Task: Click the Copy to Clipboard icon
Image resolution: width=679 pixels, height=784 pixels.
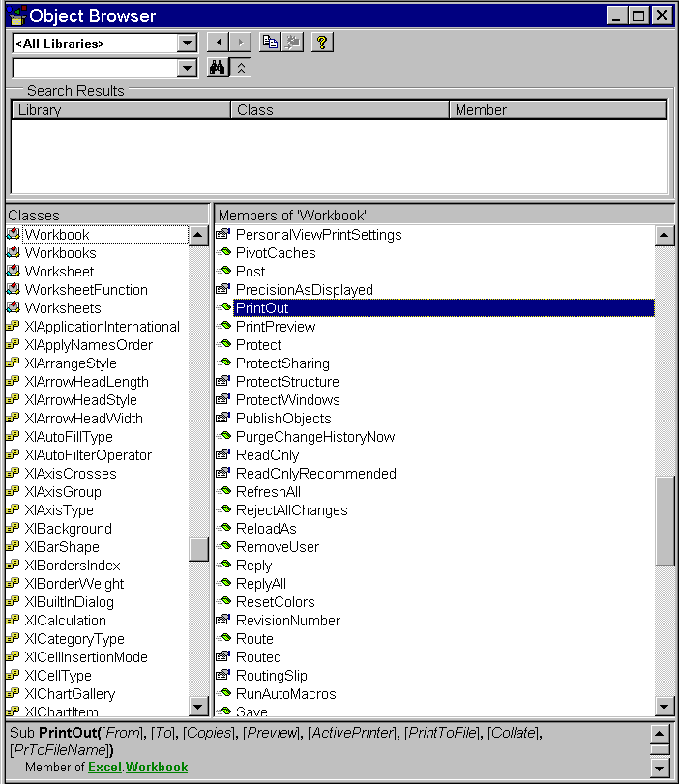Action: pyautogui.click(x=270, y=43)
